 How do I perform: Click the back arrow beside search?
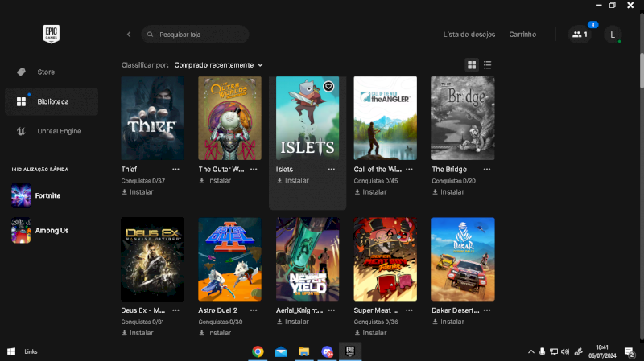[129, 35]
